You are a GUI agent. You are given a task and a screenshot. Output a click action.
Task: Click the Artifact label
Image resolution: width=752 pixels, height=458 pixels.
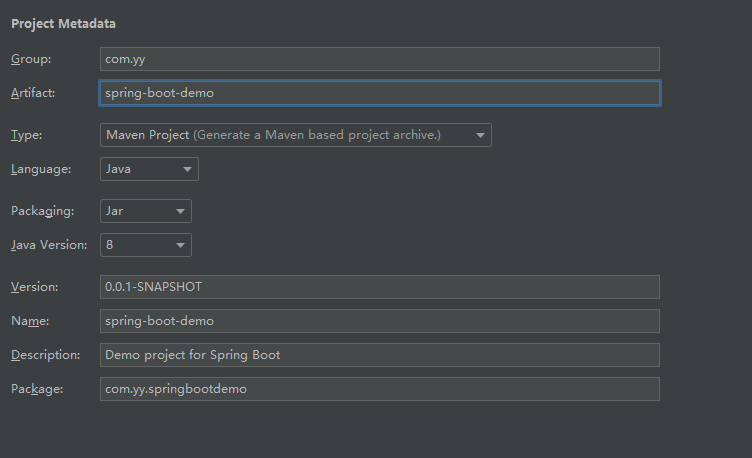(33, 93)
